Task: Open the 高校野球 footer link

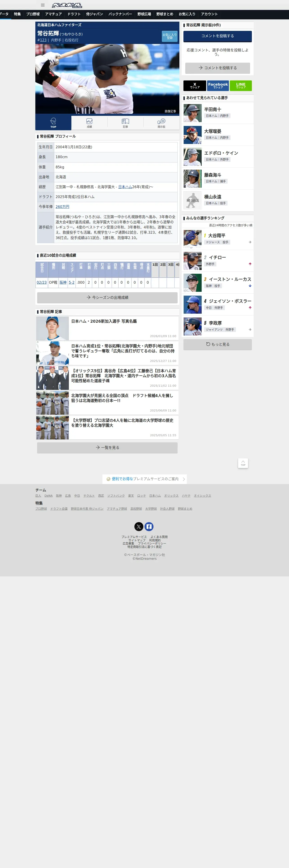Action: 136,509
